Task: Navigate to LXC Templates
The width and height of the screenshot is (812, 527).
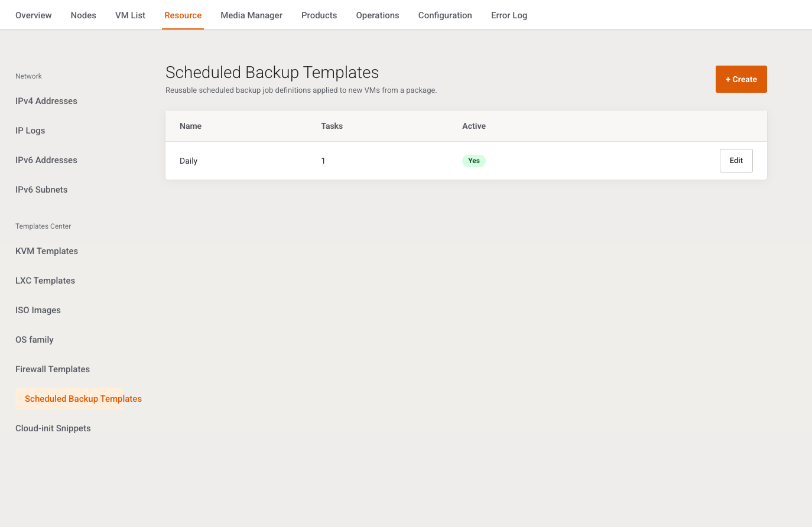Action: coord(45,281)
